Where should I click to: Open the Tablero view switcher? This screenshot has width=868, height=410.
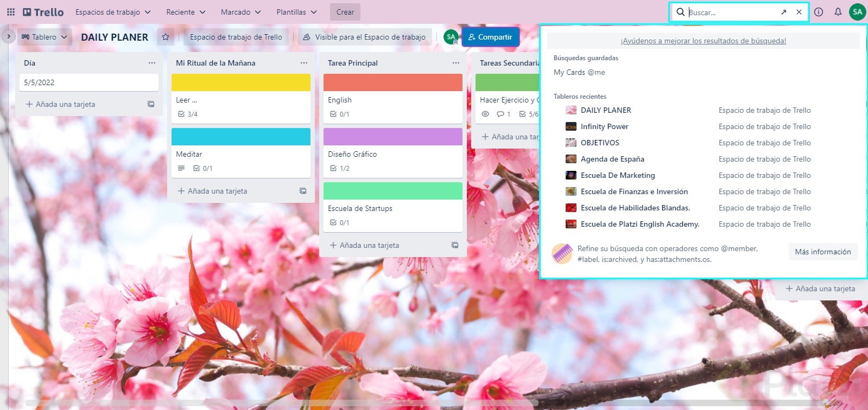[45, 37]
